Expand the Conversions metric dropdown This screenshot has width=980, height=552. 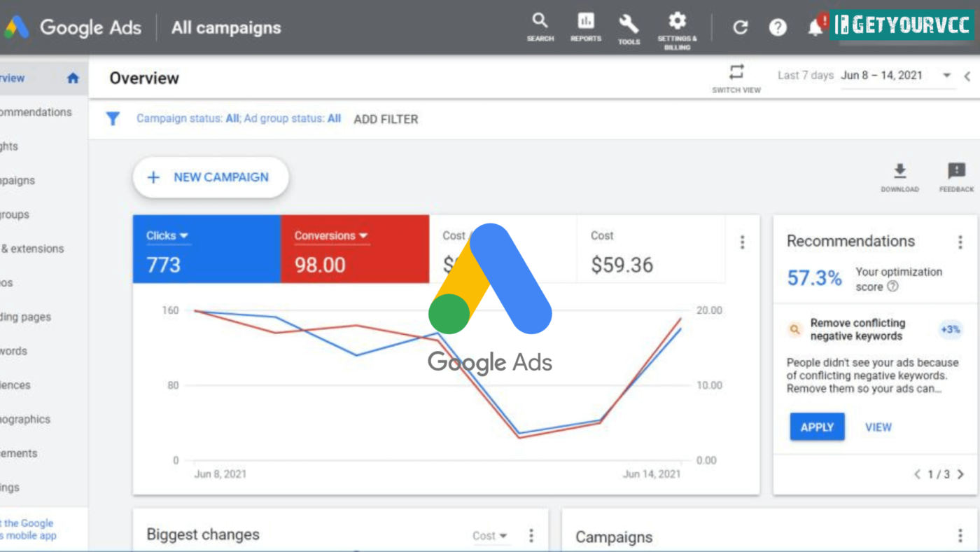[x=331, y=236]
